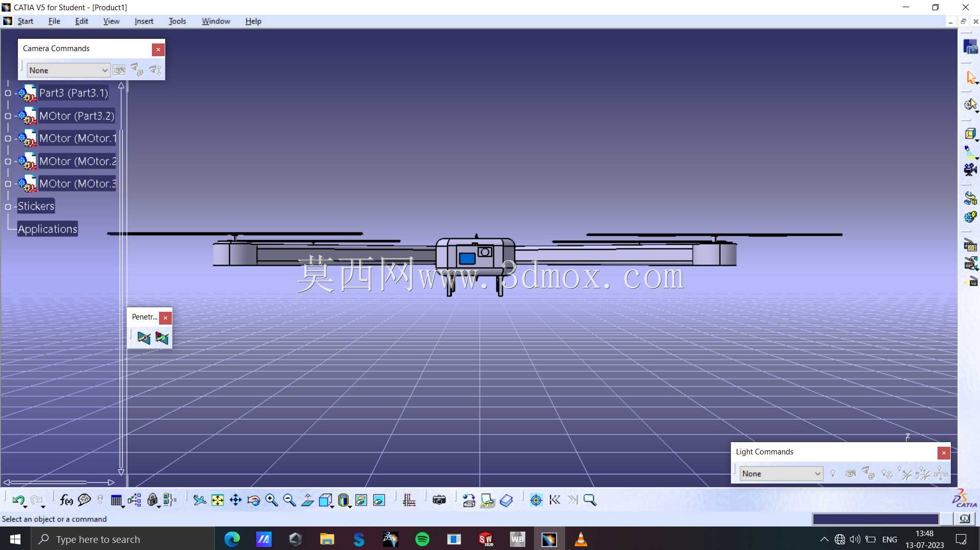Click the movie camera icon in right toolbar

(x=970, y=170)
